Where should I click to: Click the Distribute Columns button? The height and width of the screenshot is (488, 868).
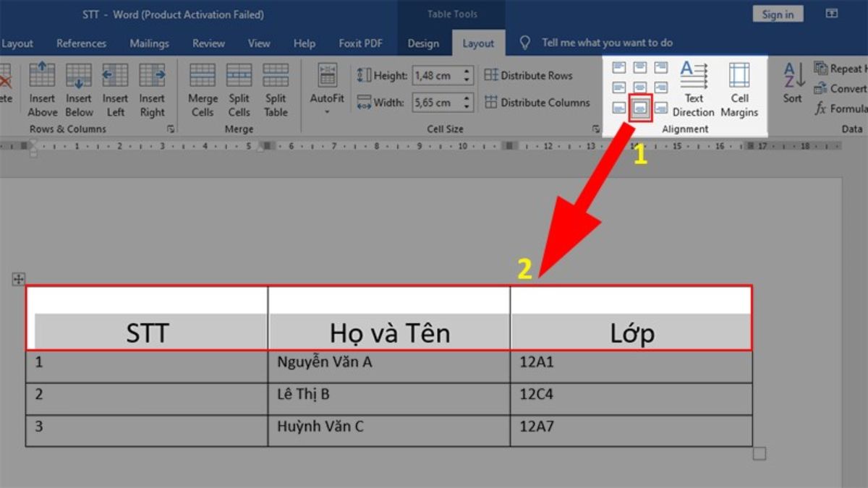(x=537, y=103)
